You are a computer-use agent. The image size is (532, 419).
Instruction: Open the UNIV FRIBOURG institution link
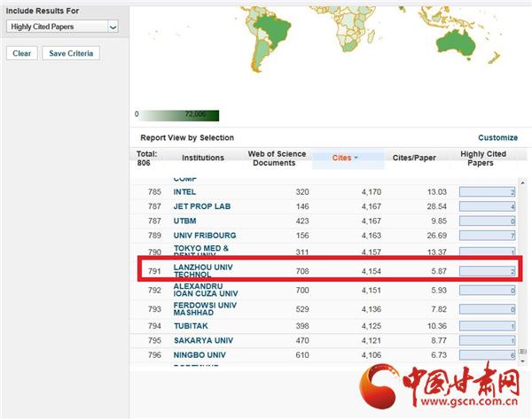pyautogui.click(x=203, y=235)
